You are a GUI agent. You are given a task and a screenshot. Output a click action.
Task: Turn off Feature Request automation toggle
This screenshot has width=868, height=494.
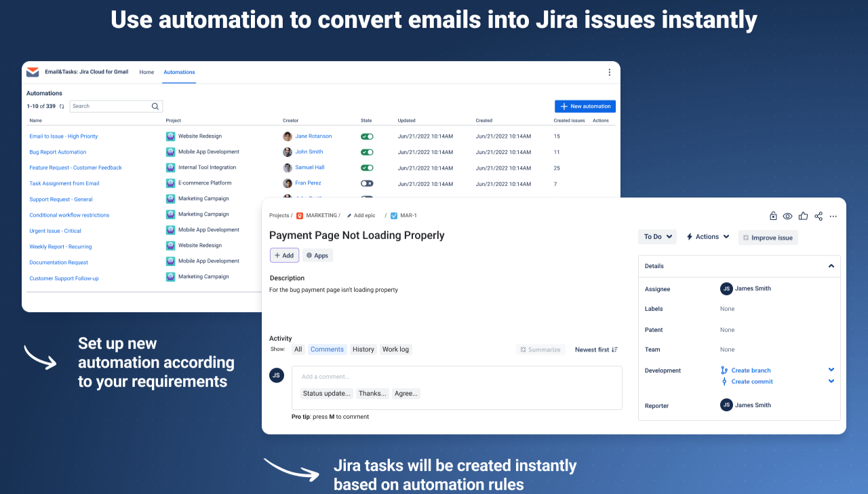click(x=367, y=168)
